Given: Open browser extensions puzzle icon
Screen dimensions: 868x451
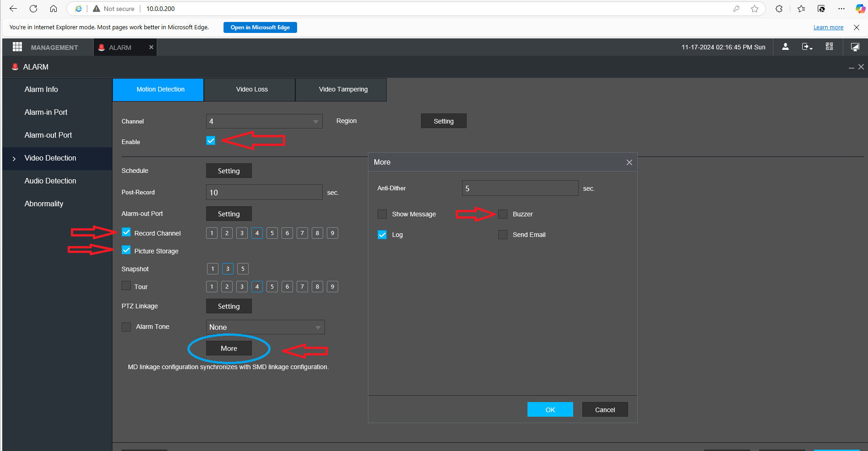Looking at the screenshot, I should (779, 9).
